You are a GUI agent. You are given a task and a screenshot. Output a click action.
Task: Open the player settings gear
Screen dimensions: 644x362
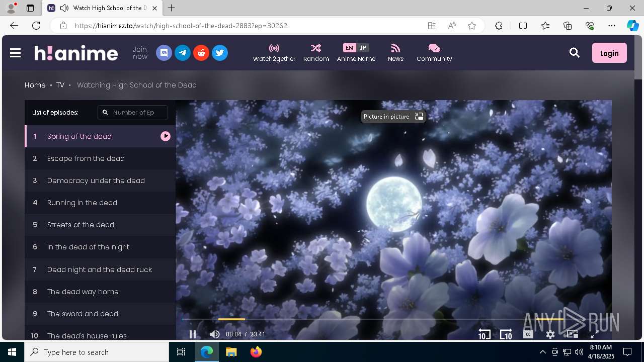550,334
